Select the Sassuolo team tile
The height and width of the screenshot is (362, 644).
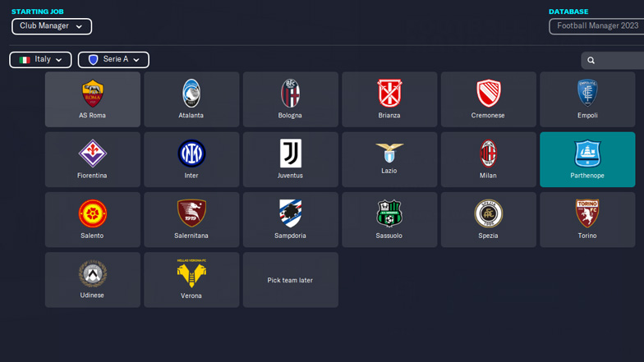389,220
